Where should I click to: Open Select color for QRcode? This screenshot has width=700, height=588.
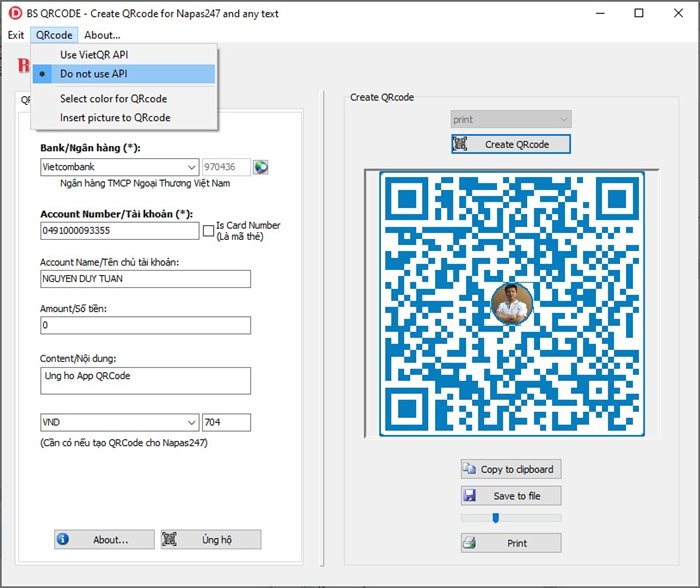(124, 99)
